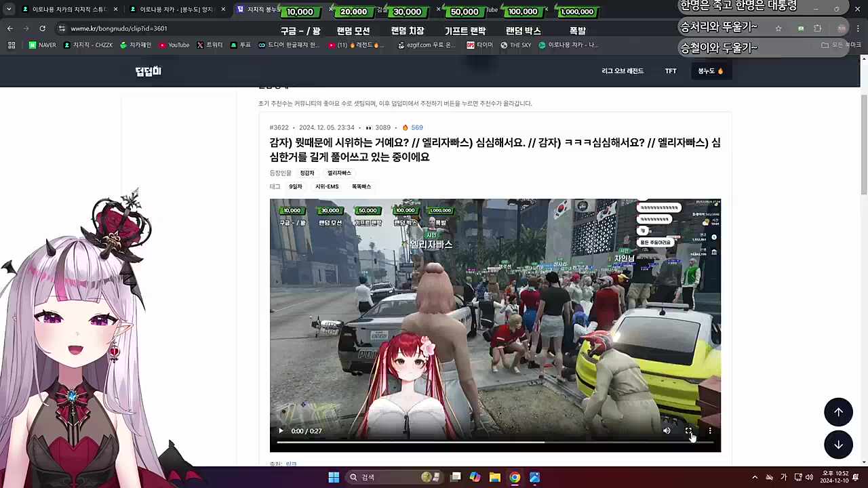The image size is (868, 488).
Task: Click the 정감자 character tag
Action: [x=307, y=174]
